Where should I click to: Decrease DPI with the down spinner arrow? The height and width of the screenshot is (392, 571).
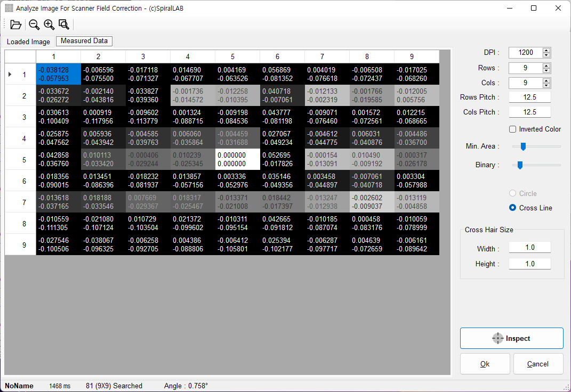click(546, 55)
